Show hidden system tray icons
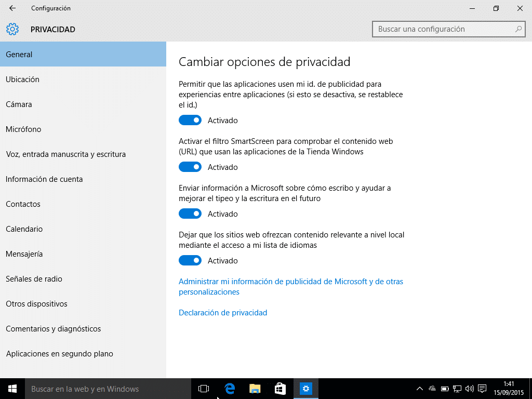 [420, 389]
